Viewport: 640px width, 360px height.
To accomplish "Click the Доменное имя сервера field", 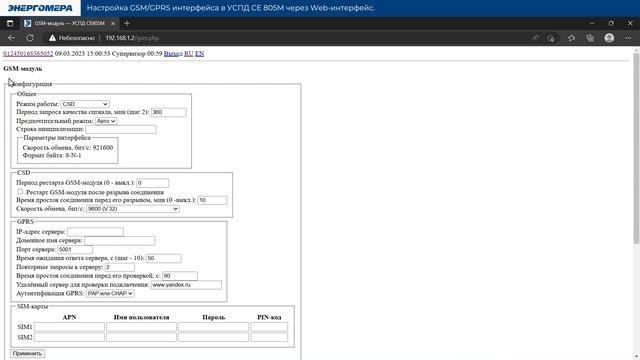I will tap(120, 241).
